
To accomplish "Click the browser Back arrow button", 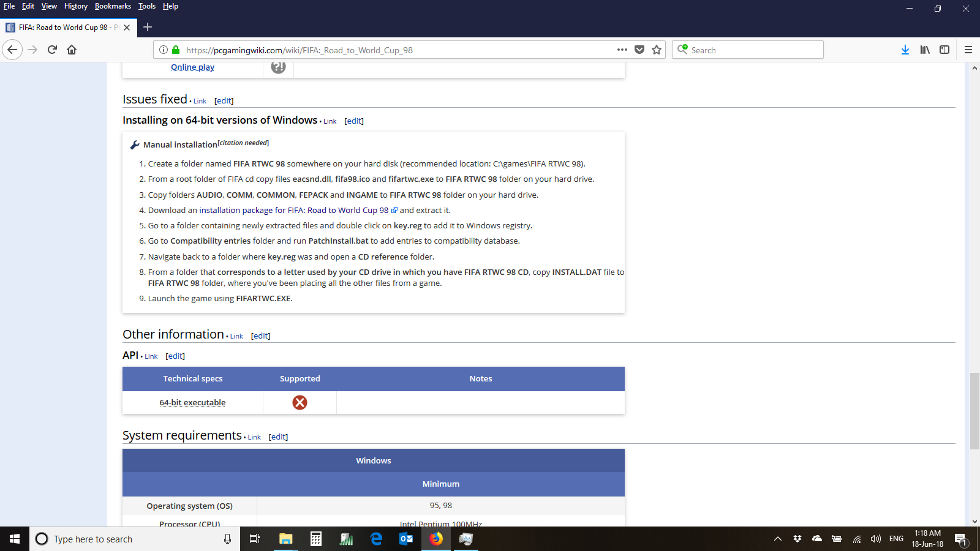I will [12, 50].
